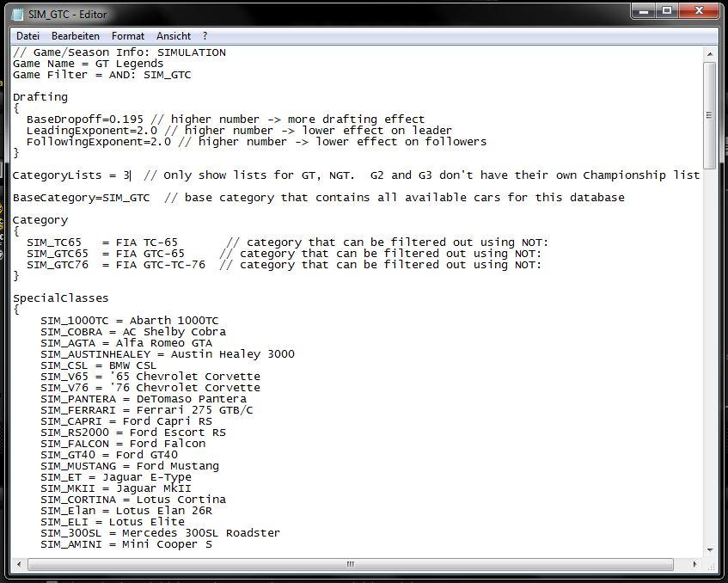This screenshot has height=583, width=728.
Task: Click the 'BaseCategory=SIM_GTC' text
Action: (82, 198)
